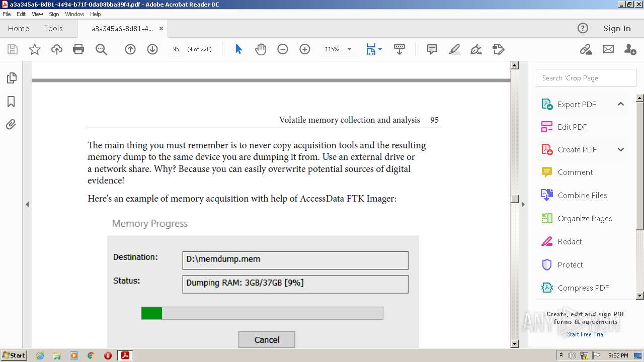Screen dimensions: 644x362
Task: Open fit page options dropdown arrow
Action: (380, 49)
